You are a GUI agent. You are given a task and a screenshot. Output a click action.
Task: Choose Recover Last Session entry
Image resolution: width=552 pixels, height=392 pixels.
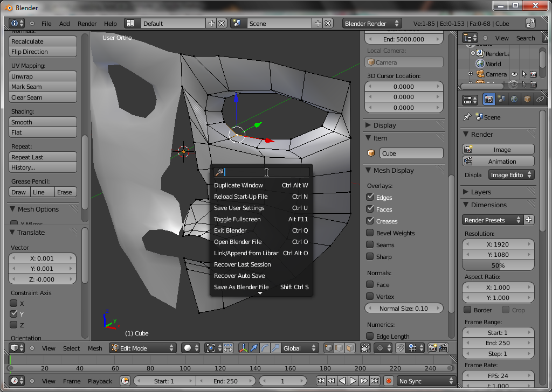coord(261,264)
